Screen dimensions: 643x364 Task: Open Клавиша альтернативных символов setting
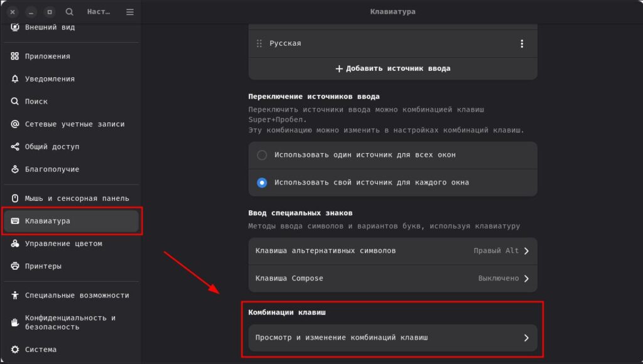tap(392, 251)
